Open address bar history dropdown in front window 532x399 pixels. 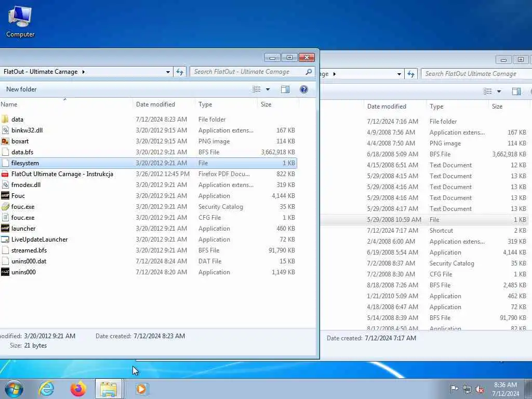[x=168, y=72]
